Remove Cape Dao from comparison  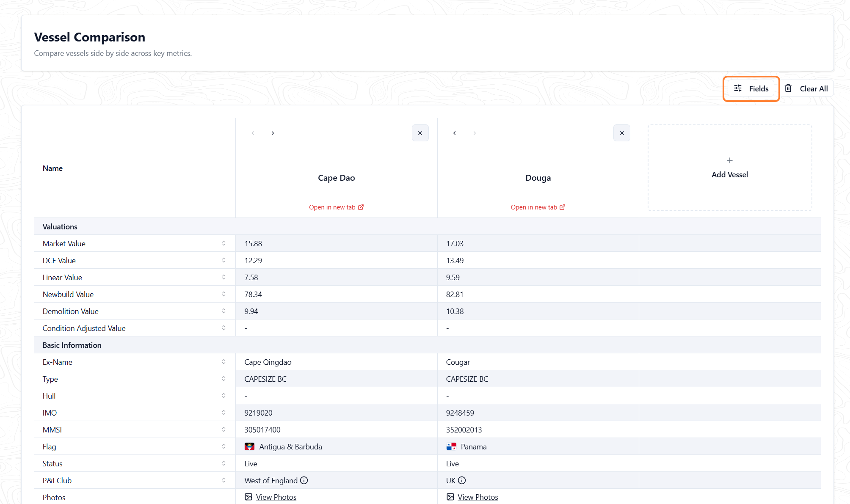click(420, 133)
